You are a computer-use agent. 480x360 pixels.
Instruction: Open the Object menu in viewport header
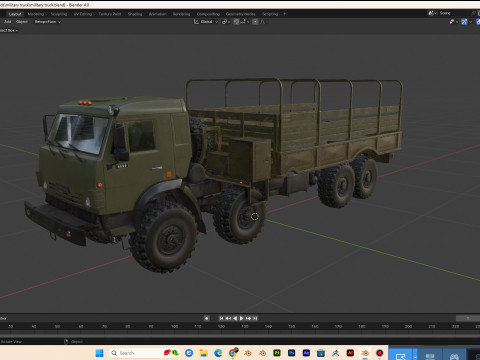[x=22, y=22]
